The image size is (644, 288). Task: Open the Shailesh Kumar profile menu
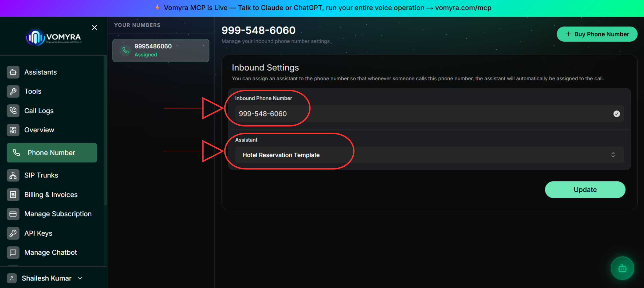[45, 278]
